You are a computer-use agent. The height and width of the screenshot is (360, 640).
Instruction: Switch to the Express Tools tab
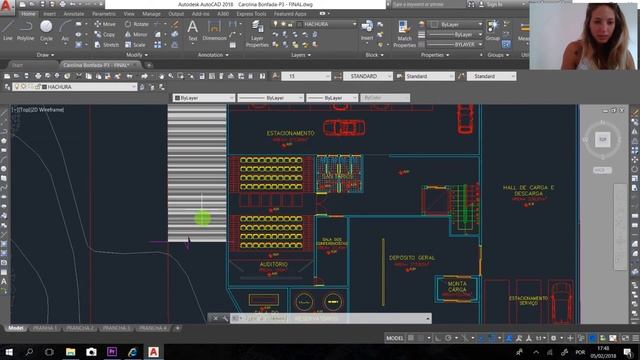point(251,14)
